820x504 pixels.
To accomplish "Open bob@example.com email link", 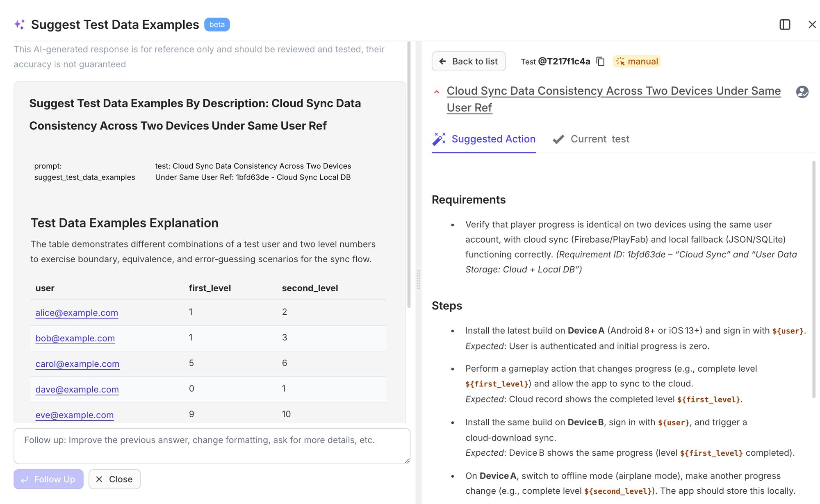I will click(x=75, y=338).
